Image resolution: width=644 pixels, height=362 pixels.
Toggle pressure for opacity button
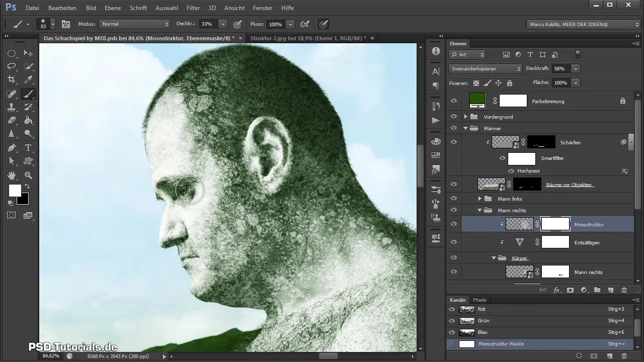[x=238, y=24]
